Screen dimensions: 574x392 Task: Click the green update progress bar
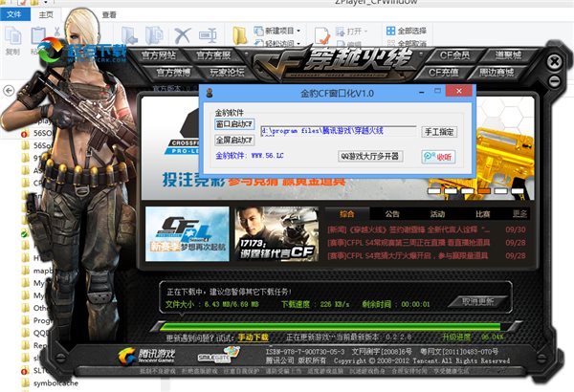point(330,327)
